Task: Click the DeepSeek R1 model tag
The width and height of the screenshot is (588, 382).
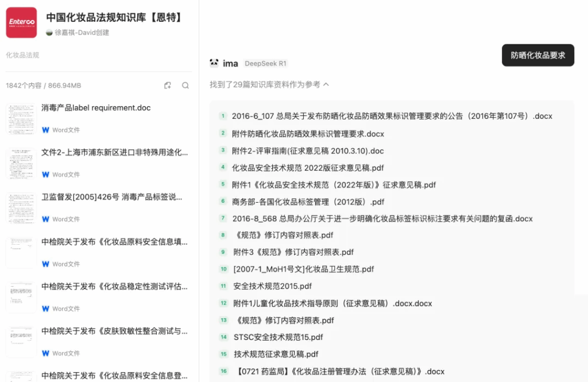Action: point(266,64)
